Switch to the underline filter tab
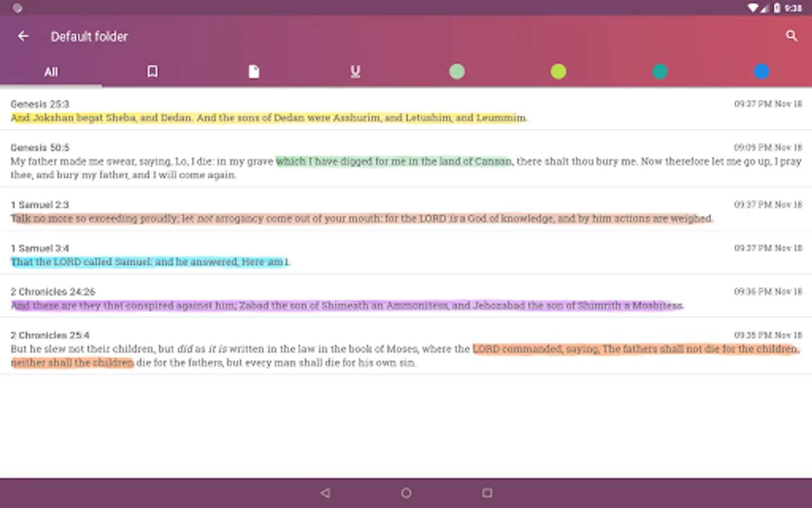The height and width of the screenshot is (508, 812). coord(355,72)
